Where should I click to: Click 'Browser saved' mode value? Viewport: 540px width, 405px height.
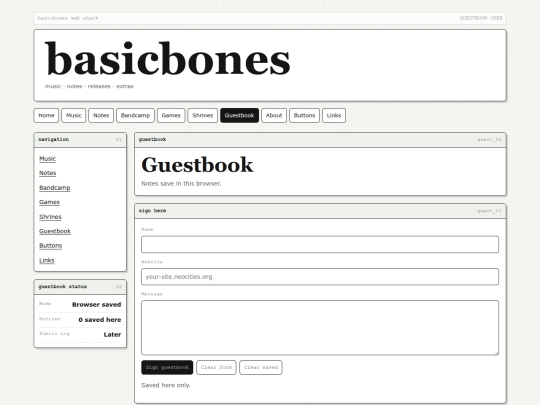pyautogui.click(x=96, y=304)
